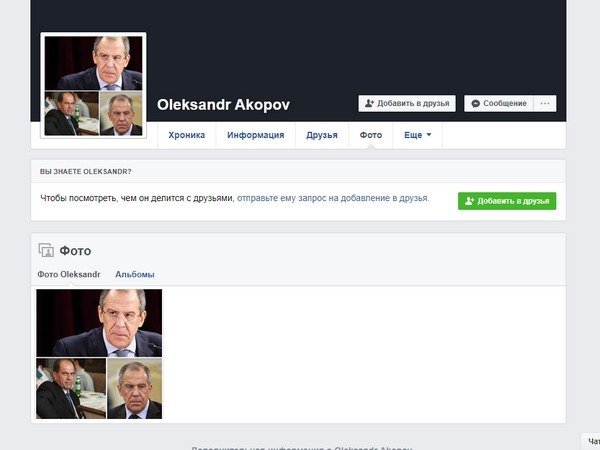The height and width of the screenshot is (450, 600).
Task: Open the large top photo in the Фото grid
Action: pos(99,323)
